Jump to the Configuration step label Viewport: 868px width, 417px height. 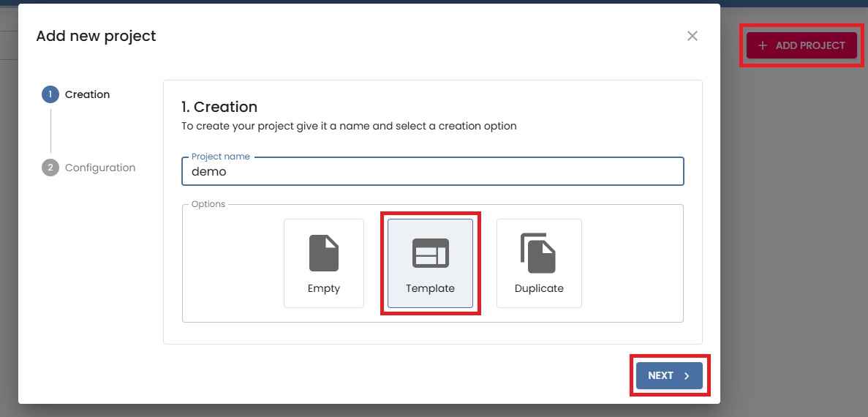coord(100,168)
